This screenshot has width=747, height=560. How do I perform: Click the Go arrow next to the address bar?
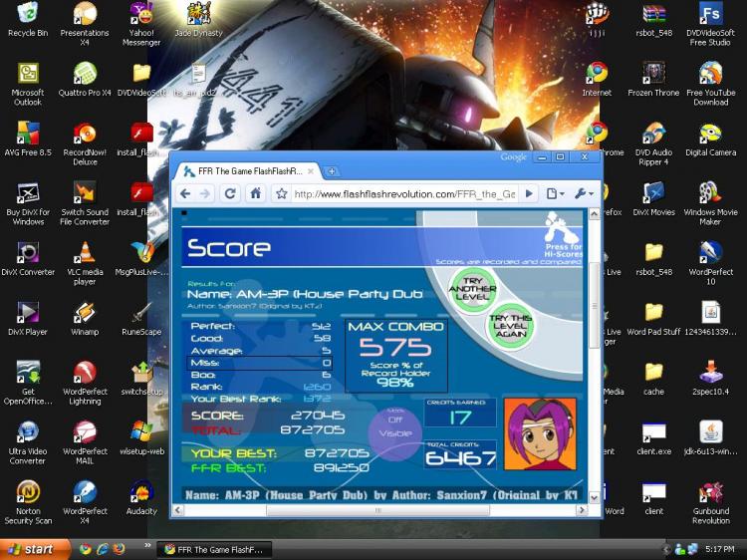click(529, 194)
